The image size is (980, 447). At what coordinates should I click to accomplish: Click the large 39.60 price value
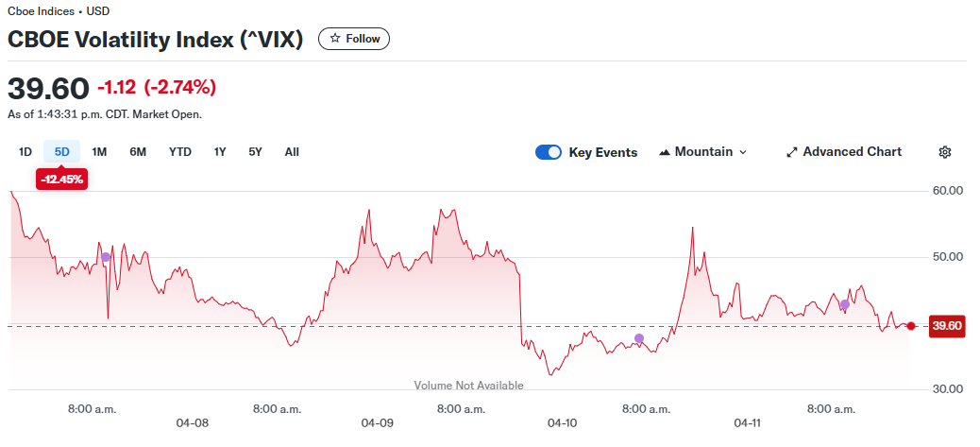click(49, 88)
